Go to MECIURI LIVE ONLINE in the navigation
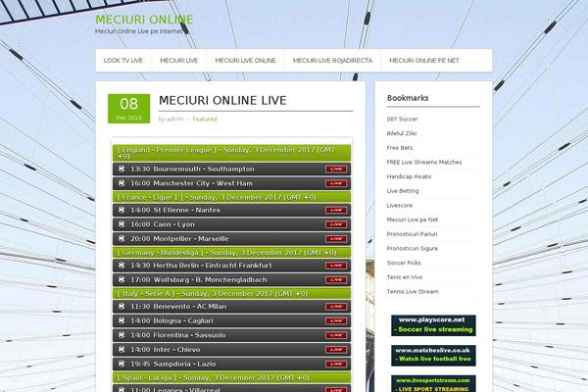This screenshot has height=392, width=588. tap(245, 61)
